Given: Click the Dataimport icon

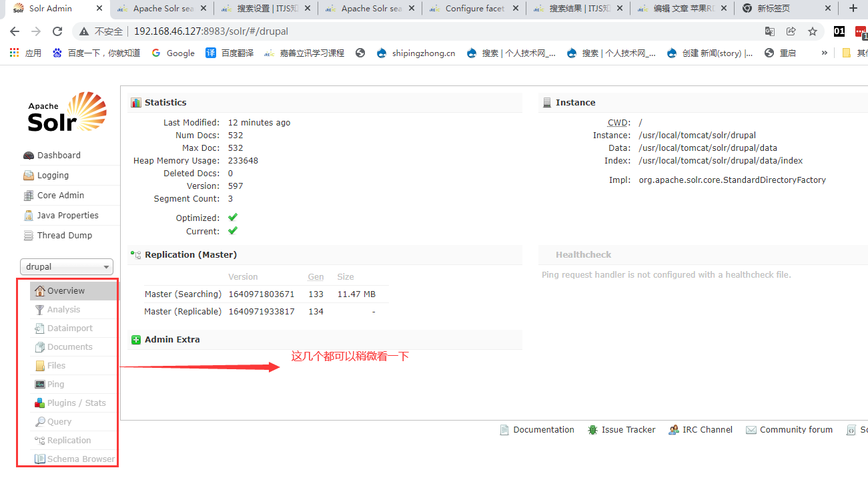Looking at the screenshot, I should coord(40,328).
